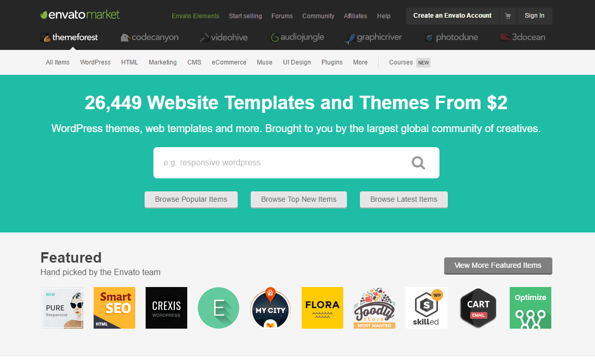This screenshot has height=364, width=595.
Task: Open the Envato Market logo homepage
Action: (80, 15)
